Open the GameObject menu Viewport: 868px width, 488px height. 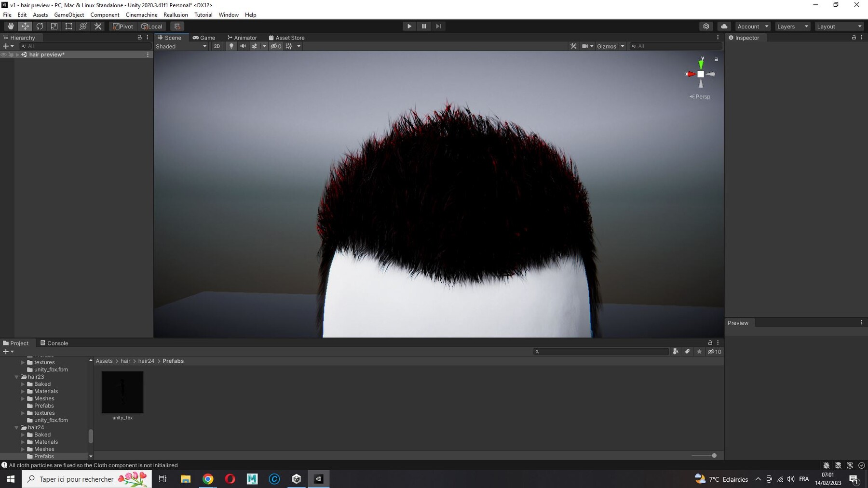69,15
